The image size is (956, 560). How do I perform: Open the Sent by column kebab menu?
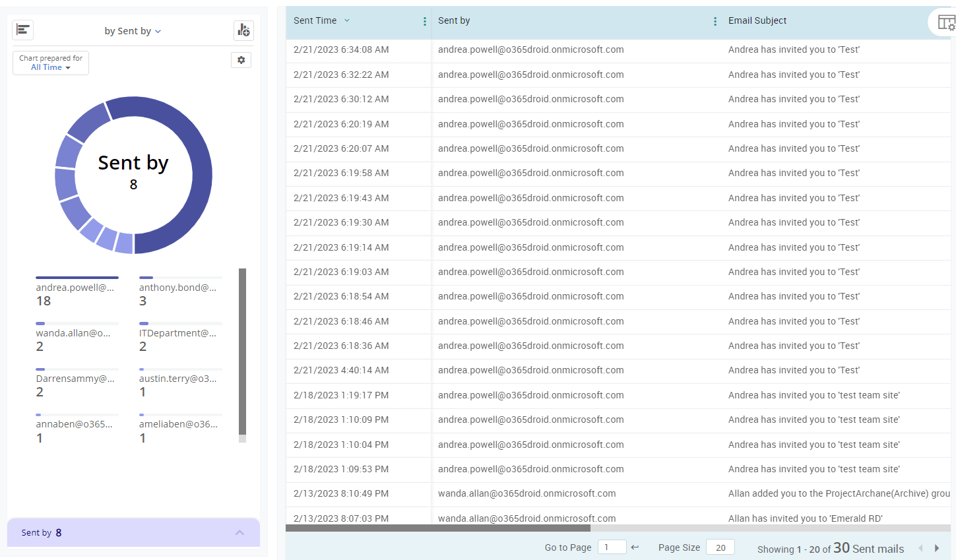tap(715, 20)
